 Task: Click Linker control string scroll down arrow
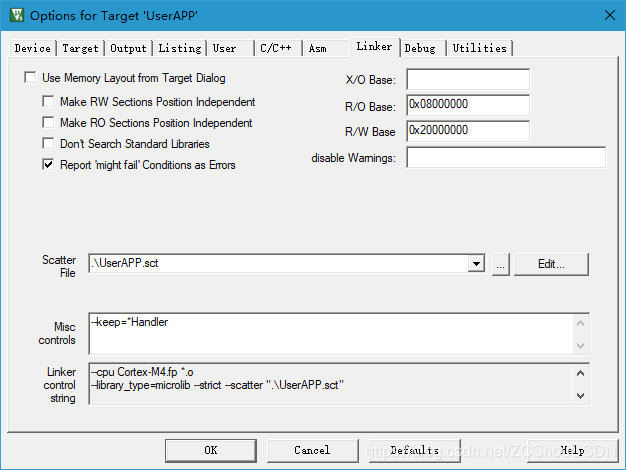[580, 396]
